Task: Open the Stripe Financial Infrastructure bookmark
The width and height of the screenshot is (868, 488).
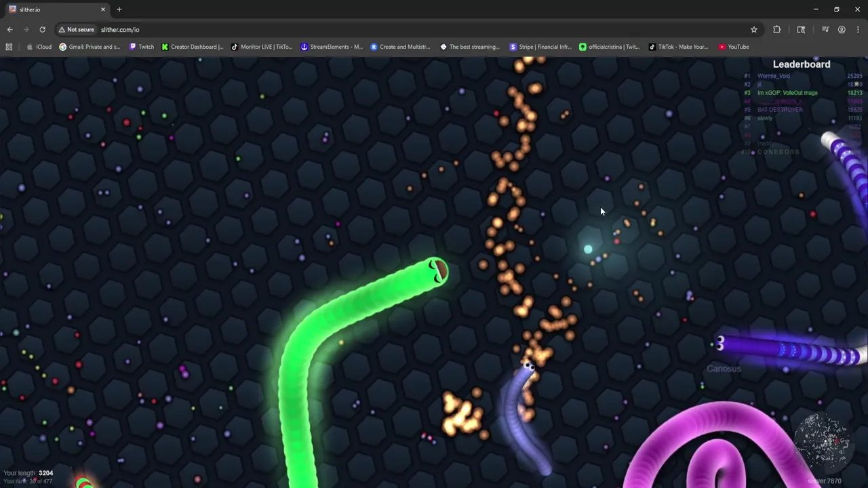Action: (x=540, y=47)
